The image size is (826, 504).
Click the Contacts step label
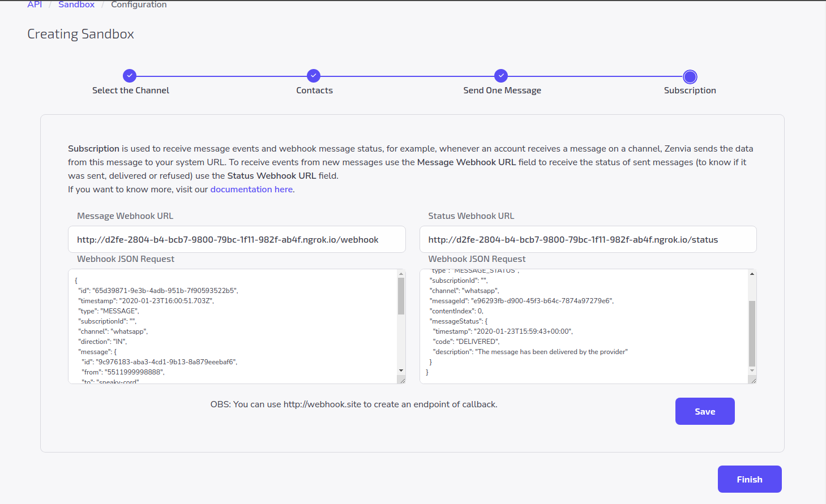pos(314,91)
